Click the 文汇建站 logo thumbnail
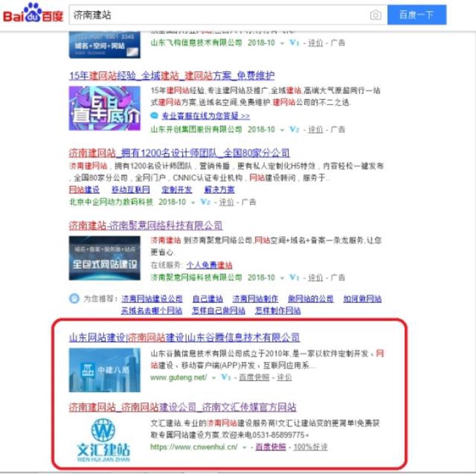Image resolution: width=476 pixels, height=474 pixels. click(103, 440)
